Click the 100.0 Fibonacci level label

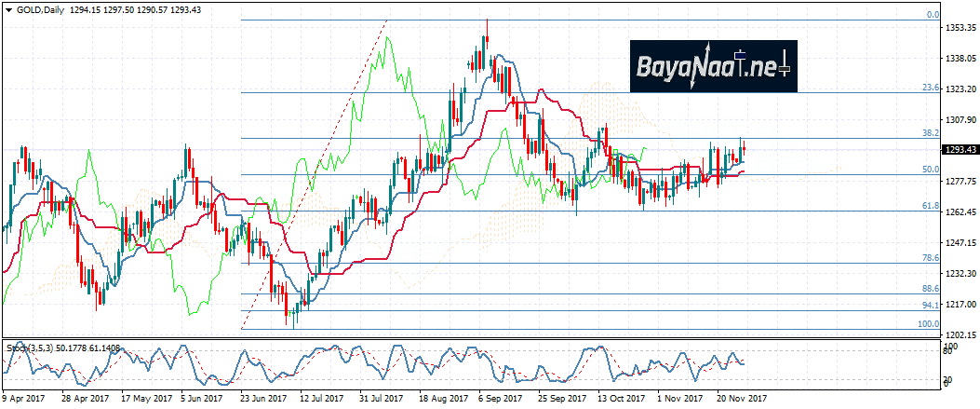927,323
